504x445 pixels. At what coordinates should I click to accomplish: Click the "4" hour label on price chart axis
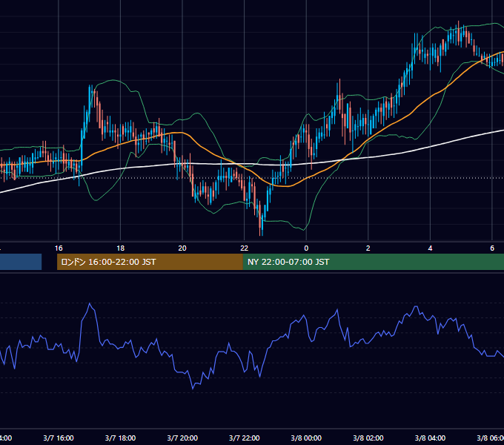click(x=430, y=248)
